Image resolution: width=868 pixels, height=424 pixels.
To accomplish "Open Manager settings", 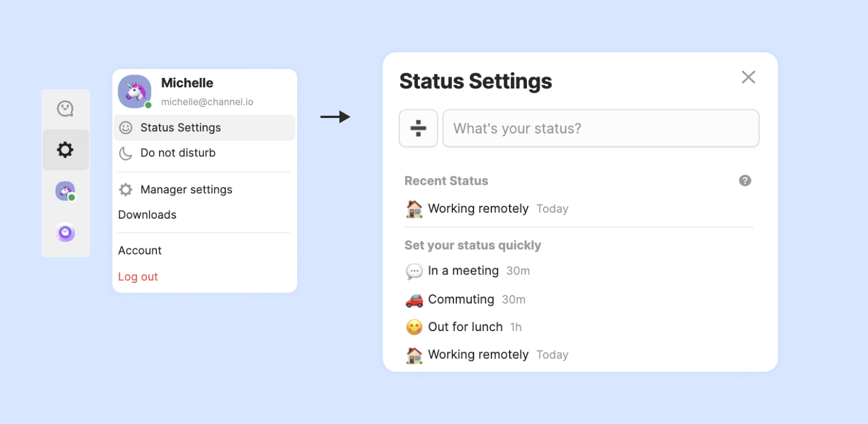I will [x=186, y=190].
